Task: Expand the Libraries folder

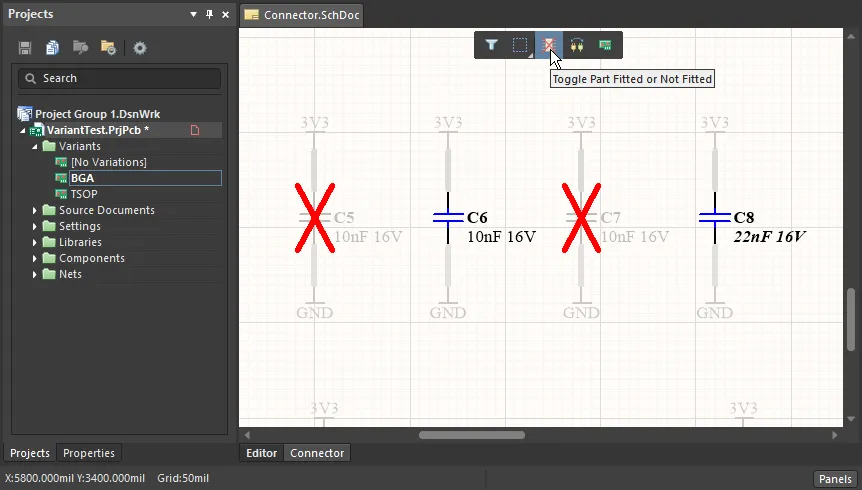Action: tap(35, 242)
